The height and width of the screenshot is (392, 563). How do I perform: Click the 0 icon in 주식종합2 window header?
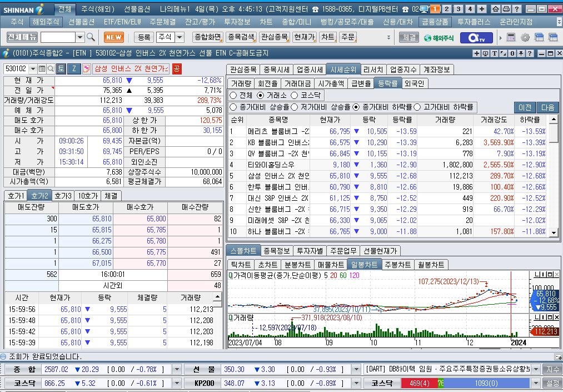[x=512, y=53]
